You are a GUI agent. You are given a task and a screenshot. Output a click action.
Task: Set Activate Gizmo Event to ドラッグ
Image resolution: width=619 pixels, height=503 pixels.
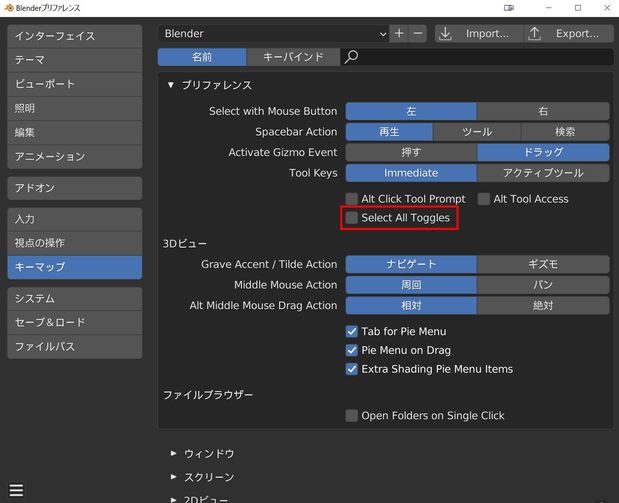[x=543, y=152]
